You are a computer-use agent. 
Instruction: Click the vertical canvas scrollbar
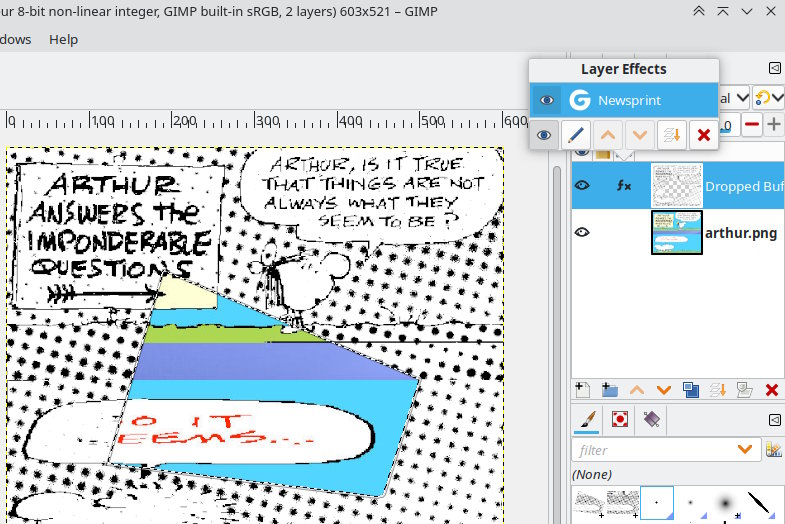click(x=557, y=345)
